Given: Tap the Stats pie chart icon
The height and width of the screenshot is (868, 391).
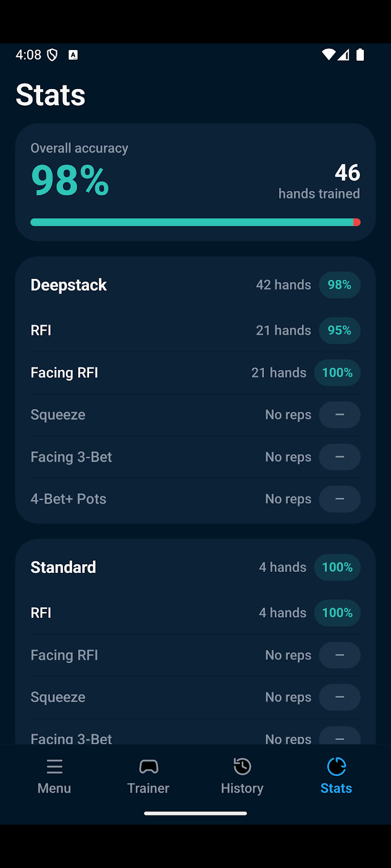Looking at the screenshot, I should 336,767.
